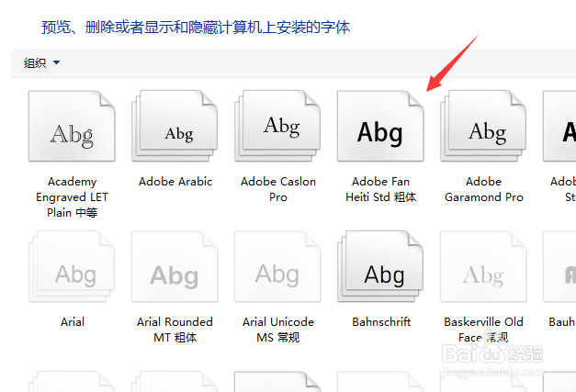Click the 'Arial' font name text
Viewport: 576px width, 392px height.
tap(73, 322)
